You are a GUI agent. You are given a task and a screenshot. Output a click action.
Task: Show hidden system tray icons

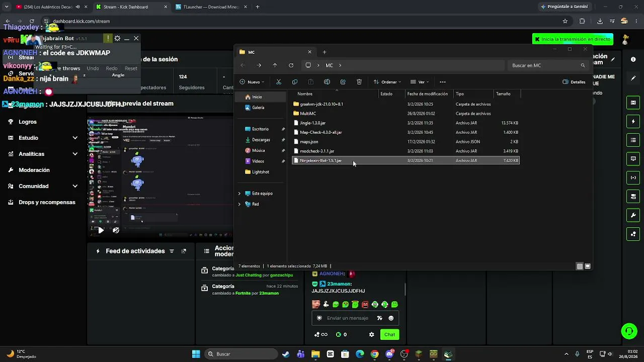point(566,354)
